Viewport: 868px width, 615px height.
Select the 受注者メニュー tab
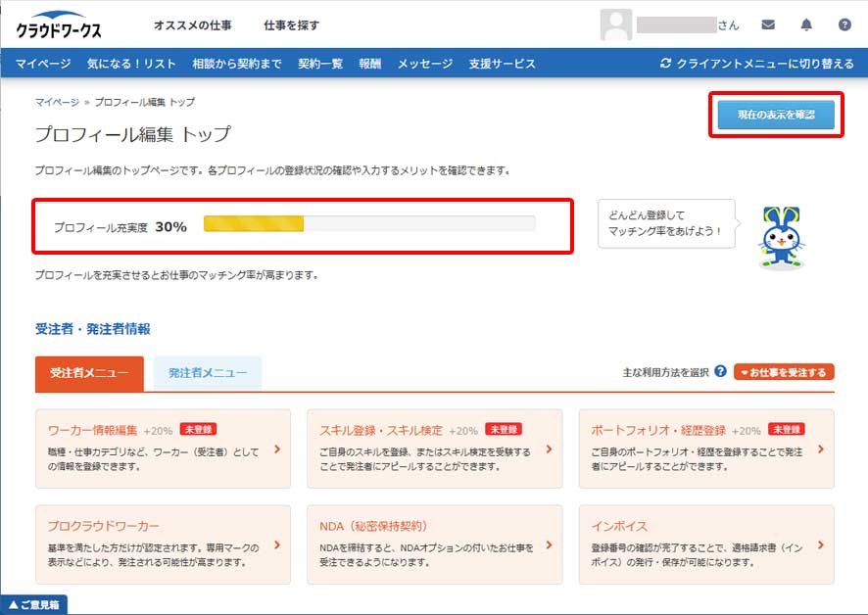tap(89, 373)
